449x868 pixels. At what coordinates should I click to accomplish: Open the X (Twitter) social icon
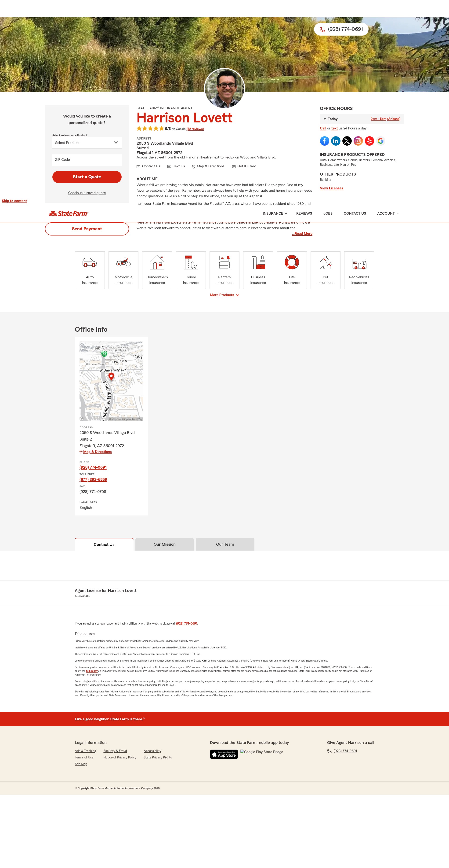coord(347,141)
